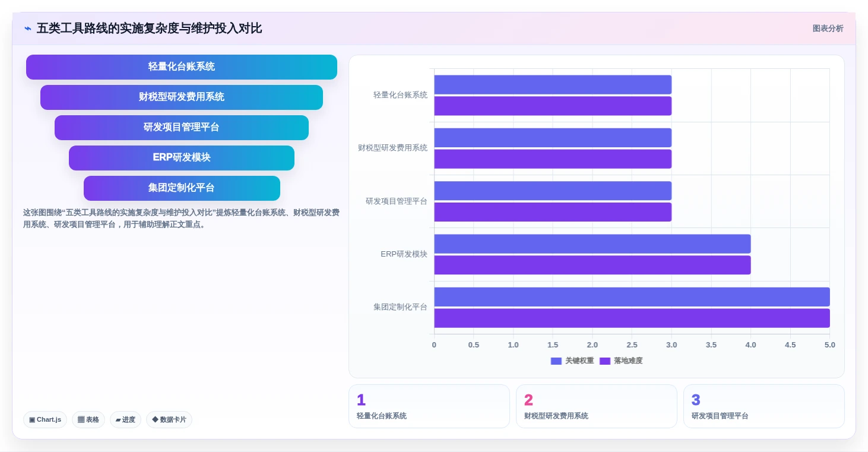Select the 研发项目管理平台 funnel bar
868x452 pixels.
(182, 128)
